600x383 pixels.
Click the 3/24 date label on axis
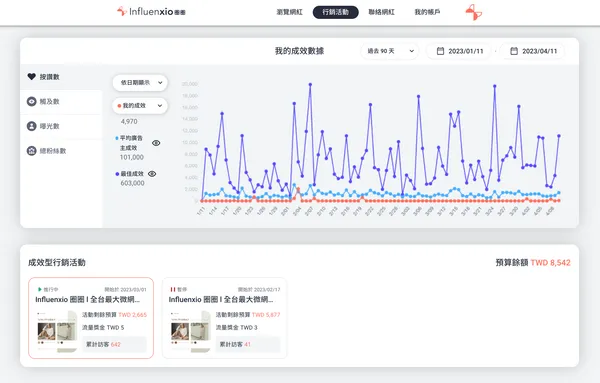pyautogui.click(x=489, y=211)
